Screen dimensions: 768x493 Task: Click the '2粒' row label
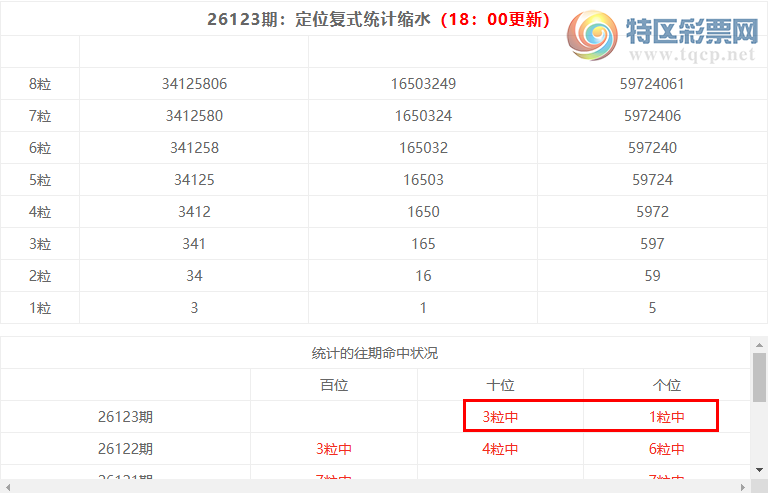tap(40, 276)
